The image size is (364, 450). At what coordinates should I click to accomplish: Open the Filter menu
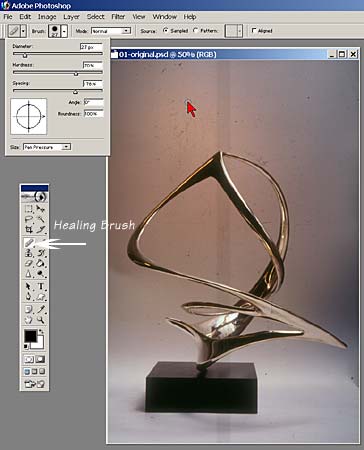point(118,17)
